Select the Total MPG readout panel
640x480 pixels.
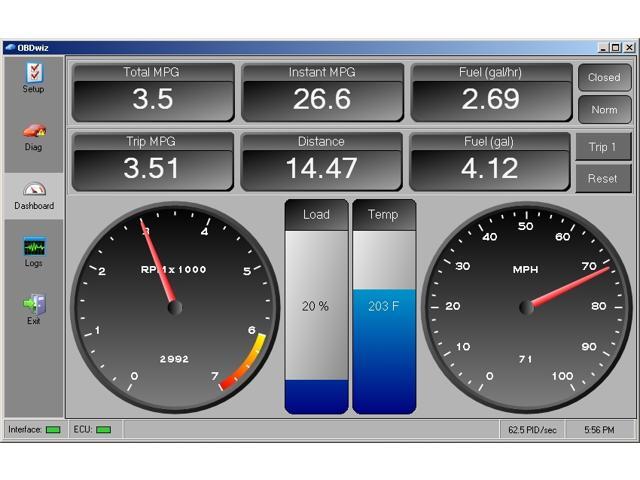153,92
